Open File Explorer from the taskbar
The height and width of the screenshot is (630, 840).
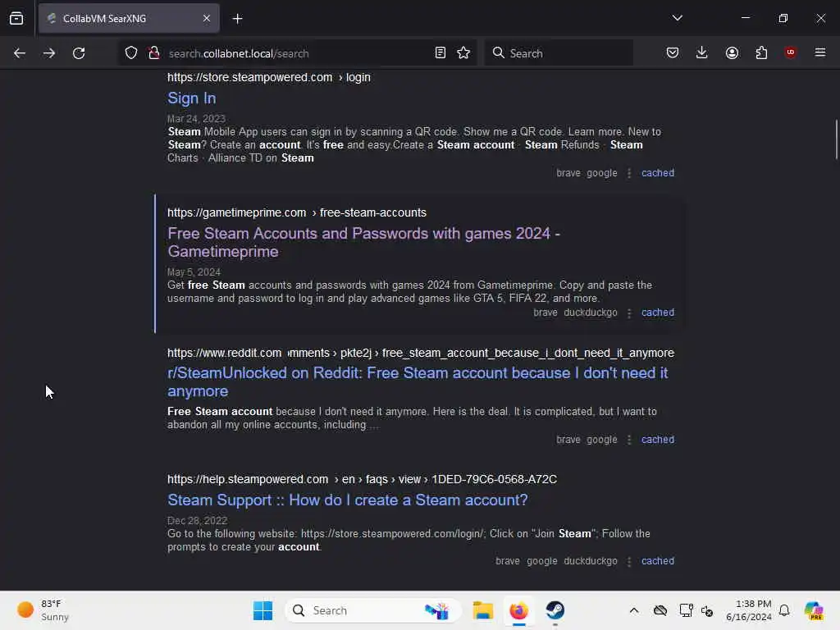coord(482,610)
